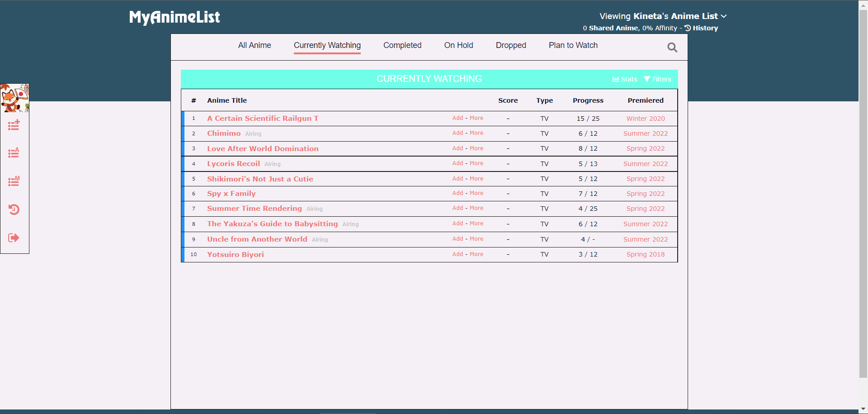Open the Plan to Watch tab
The image size is (868, 414).
pyautogui.click(x=573, y=45)
